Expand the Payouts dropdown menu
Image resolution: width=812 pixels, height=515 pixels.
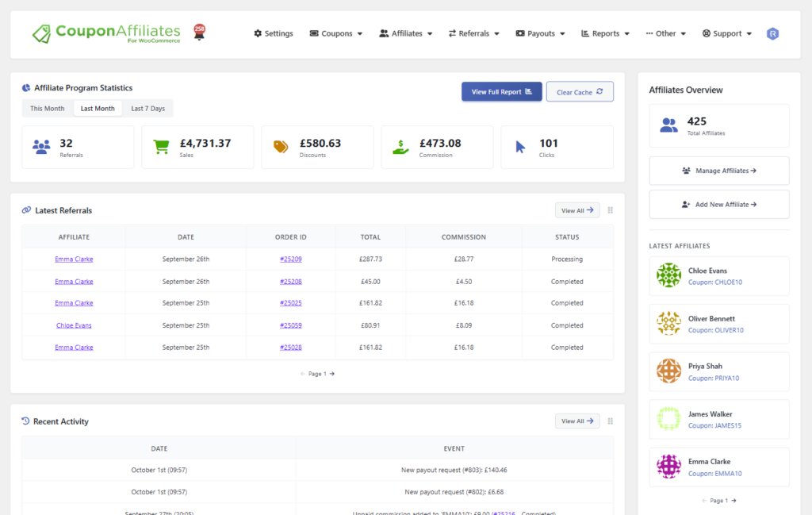pos(541,33)
